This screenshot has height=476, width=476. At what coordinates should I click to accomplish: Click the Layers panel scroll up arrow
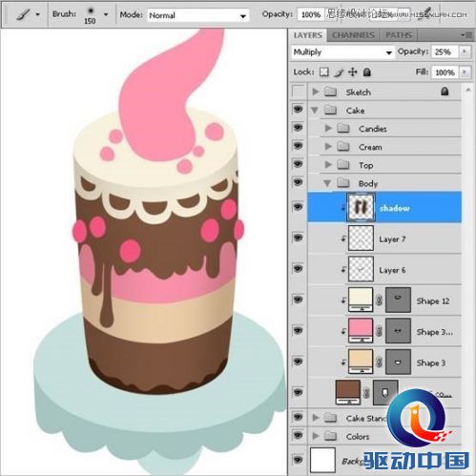pos(467,91)
